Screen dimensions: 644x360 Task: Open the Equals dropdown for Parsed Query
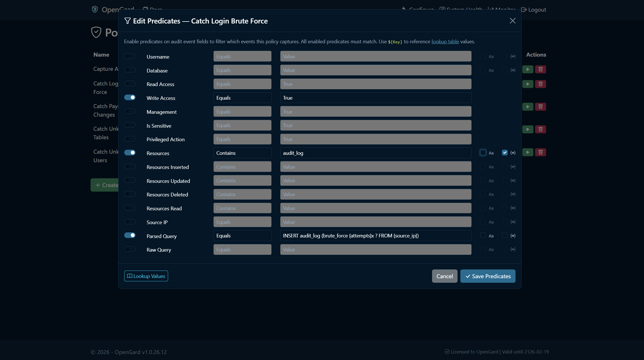(242, 235)
